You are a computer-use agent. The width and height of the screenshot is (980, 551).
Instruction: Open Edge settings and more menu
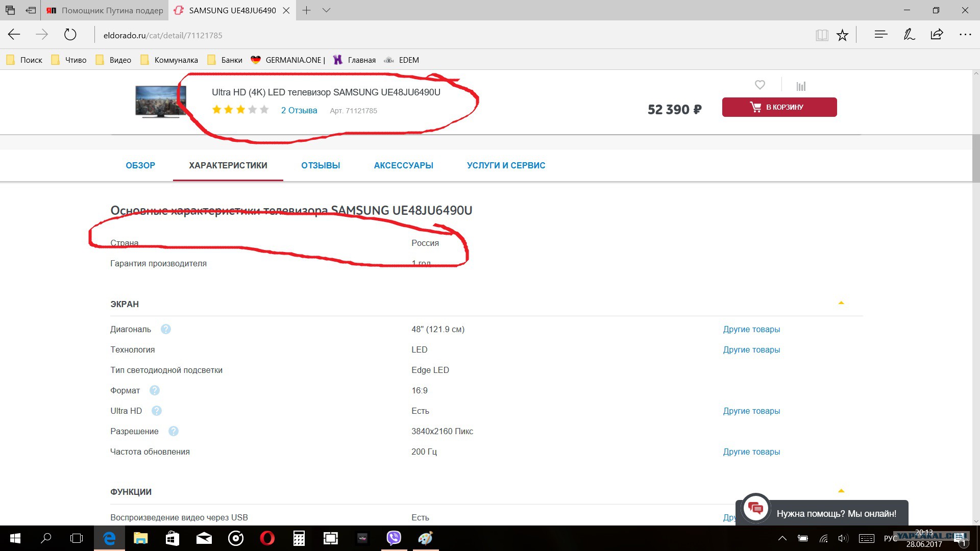click(965, 35)
